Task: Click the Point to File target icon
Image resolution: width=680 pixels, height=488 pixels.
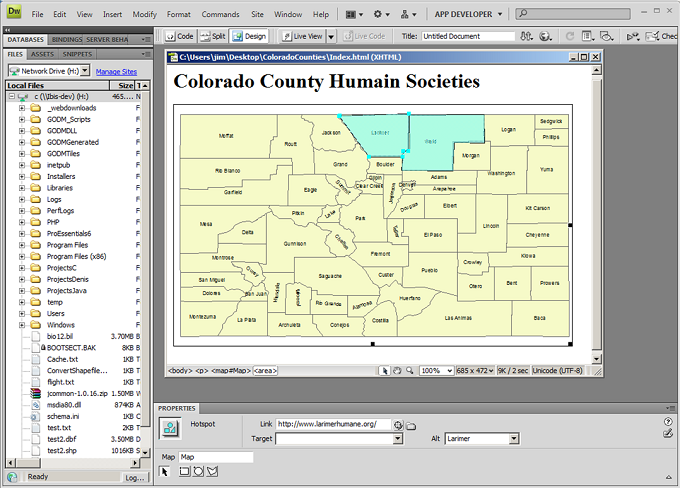Action: (x=398, y=425)
